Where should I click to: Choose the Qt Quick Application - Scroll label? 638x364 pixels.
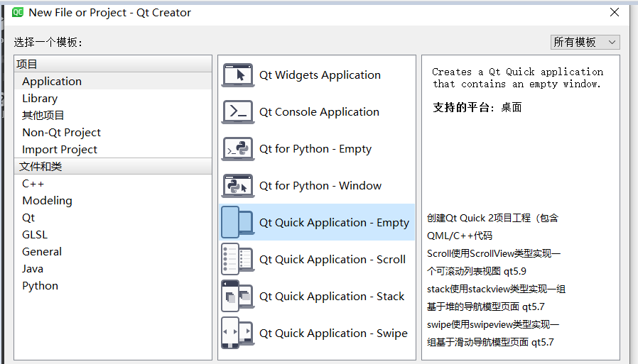[332, 260]
